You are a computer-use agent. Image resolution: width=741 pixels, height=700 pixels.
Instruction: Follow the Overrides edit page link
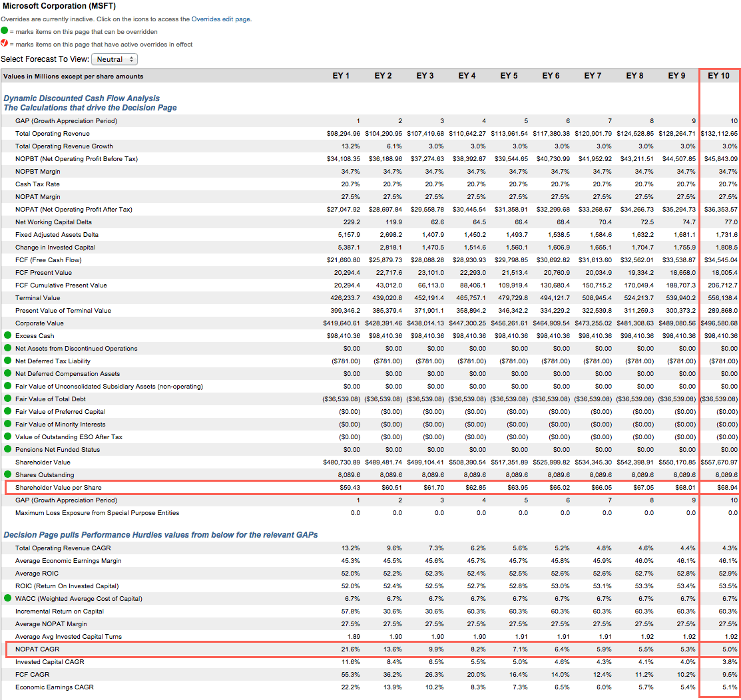pyautogui.click(x=220, y=19)
